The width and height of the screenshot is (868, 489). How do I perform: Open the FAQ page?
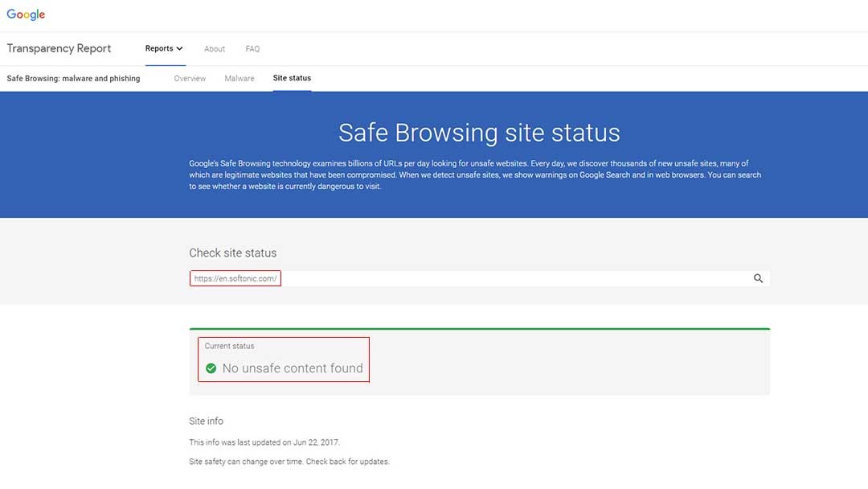click(253, 49)
